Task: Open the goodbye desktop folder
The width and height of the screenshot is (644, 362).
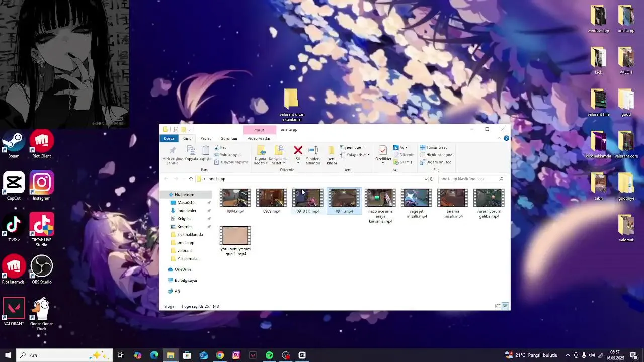Action: coord(626,187)
